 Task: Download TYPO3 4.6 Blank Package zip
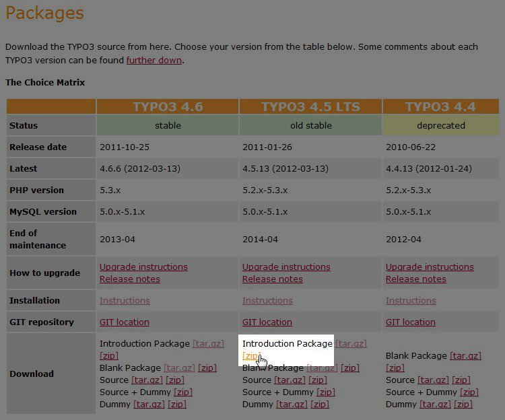(207, 368)
